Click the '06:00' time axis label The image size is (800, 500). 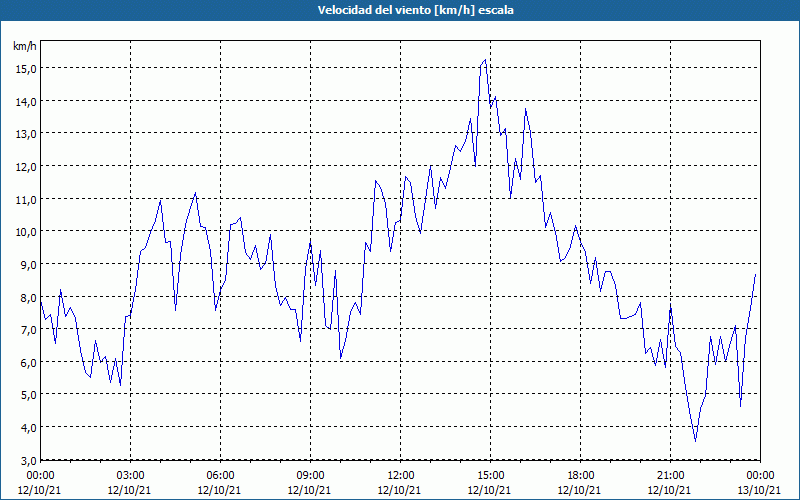220,476
